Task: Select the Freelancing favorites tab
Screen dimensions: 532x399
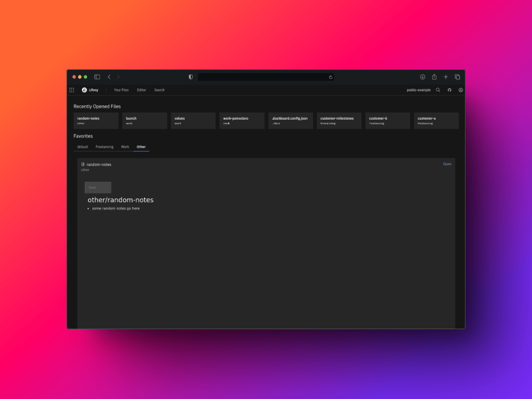Action: click(x=105, y=146)
